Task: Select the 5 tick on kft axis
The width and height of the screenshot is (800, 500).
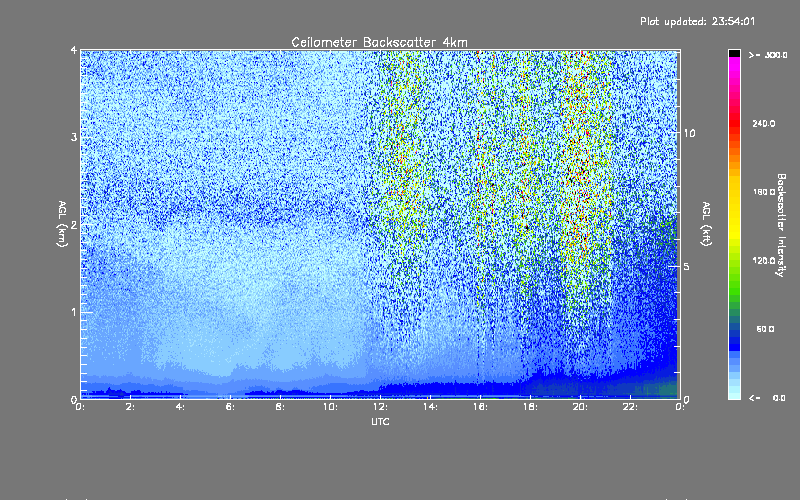Action: pos(687,267)
